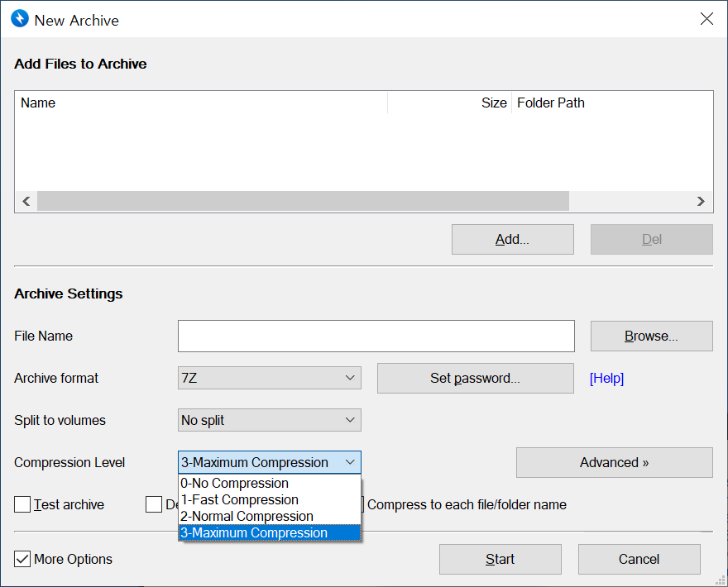Open the [Help] link
The width and height of the screenshot is (728, 587).
coord(606,378)
